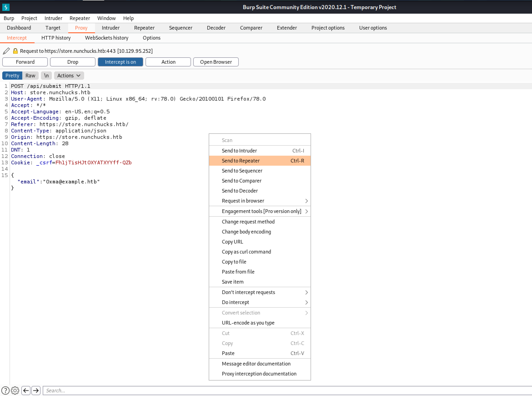Open the Help menu
Viewport: 532px width, 396px height.
click(129, 18)
